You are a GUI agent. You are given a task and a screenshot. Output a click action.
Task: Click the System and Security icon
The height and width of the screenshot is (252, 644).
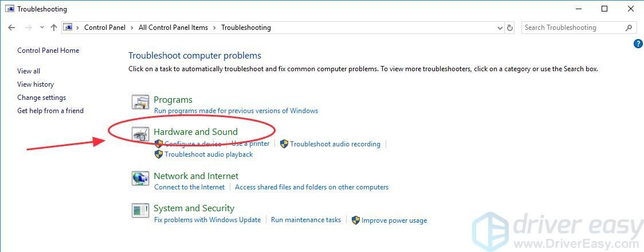[x=140, y=211]
